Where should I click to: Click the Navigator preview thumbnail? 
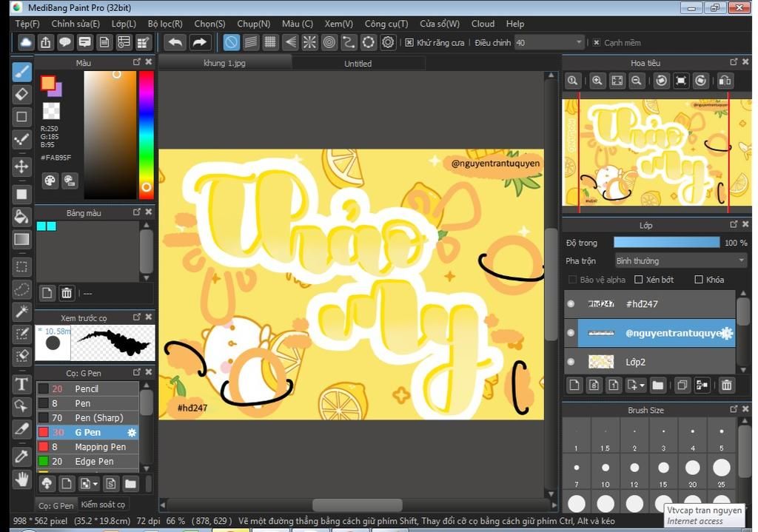click(657, 154)
